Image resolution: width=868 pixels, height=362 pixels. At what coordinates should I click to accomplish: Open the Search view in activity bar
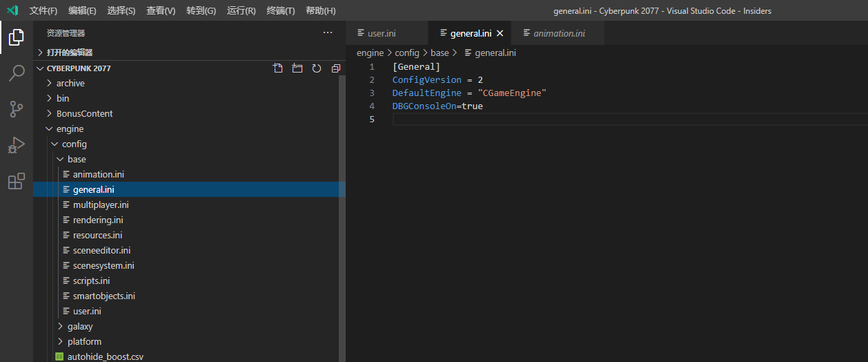pyautogui.click(x=17, y=73)
